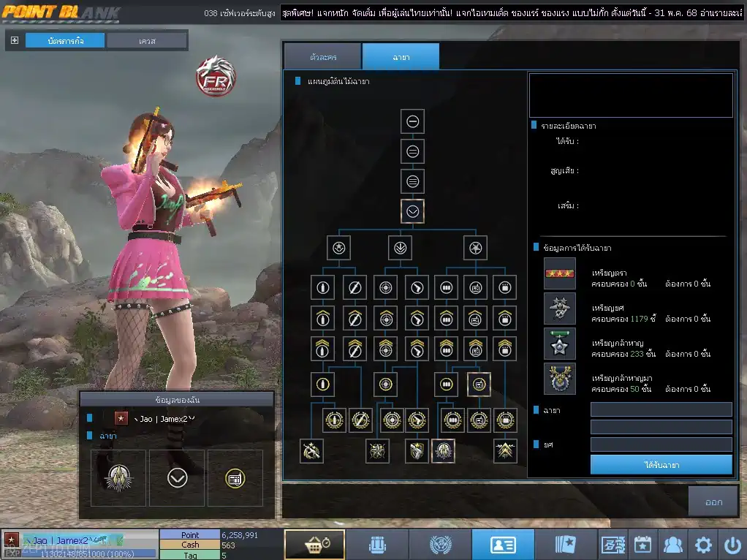
Task: Click the power exit icon
Action: (x=732, y=545)
